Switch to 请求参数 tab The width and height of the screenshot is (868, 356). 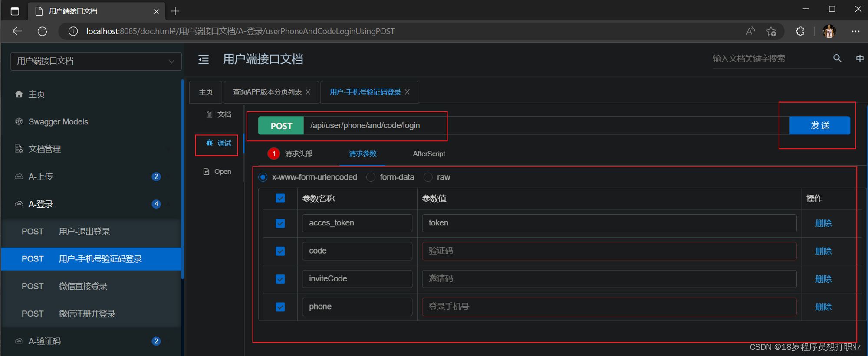tap(362, 154)
